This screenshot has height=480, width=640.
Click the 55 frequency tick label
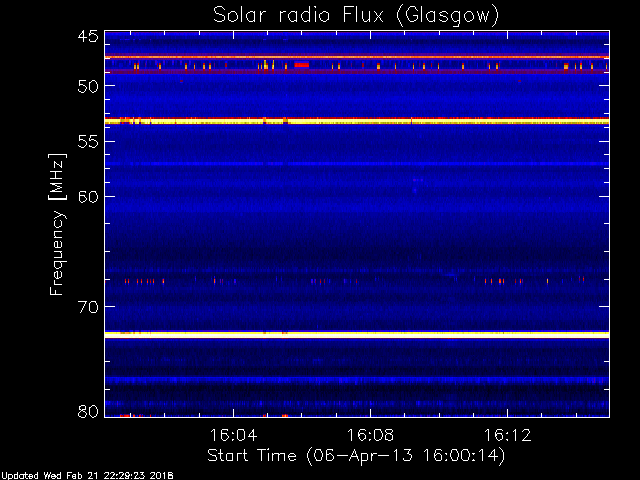click(x=88, y=142)
